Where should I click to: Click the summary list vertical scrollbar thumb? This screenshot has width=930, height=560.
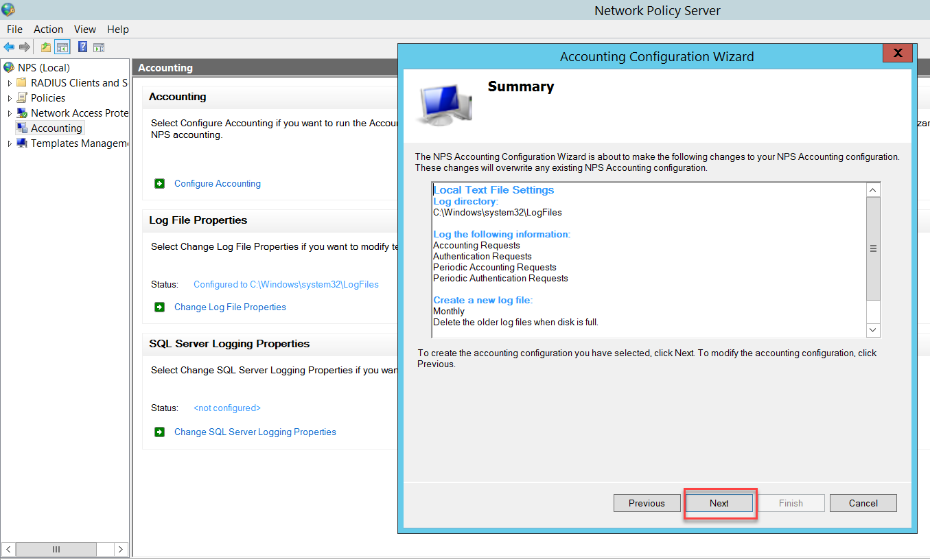click(x=873, y=248)
